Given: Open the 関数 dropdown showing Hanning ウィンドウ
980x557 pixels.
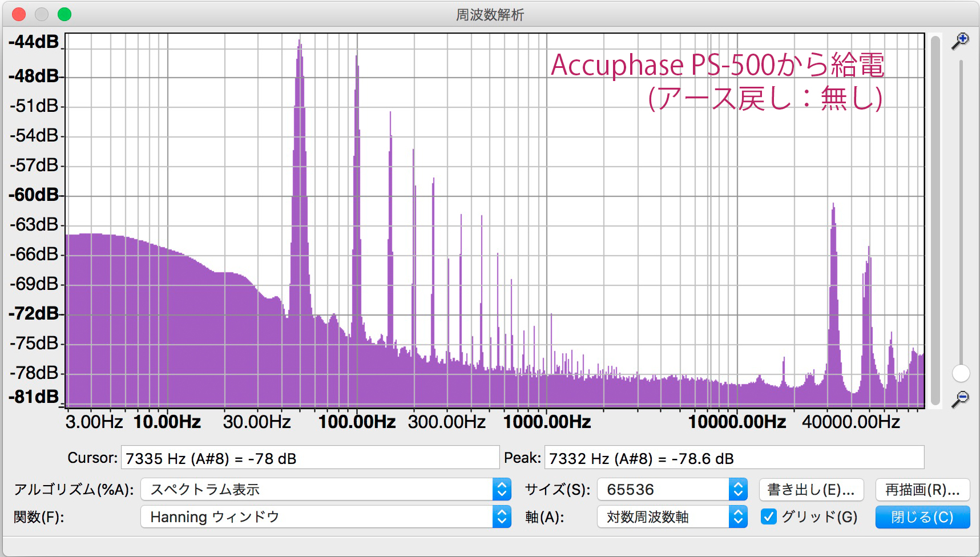Looking at the screenshot, I should (x=325, y=517).
